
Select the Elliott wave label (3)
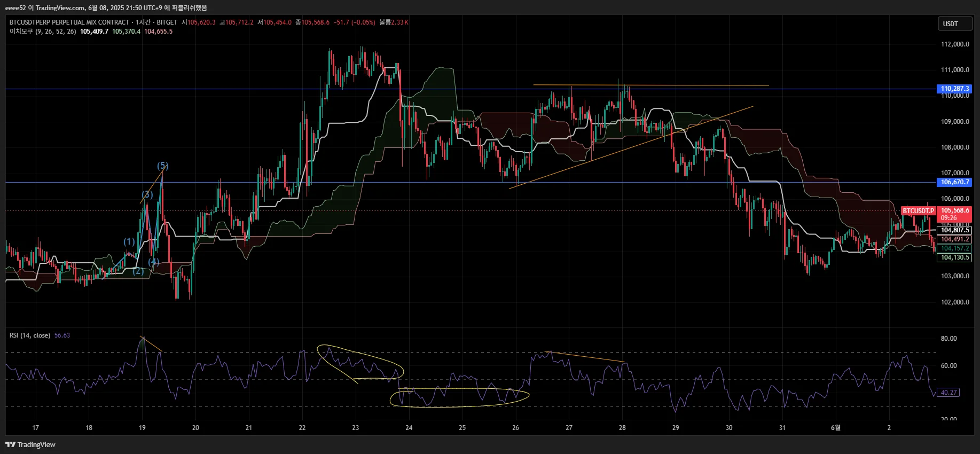coord(147,194)
